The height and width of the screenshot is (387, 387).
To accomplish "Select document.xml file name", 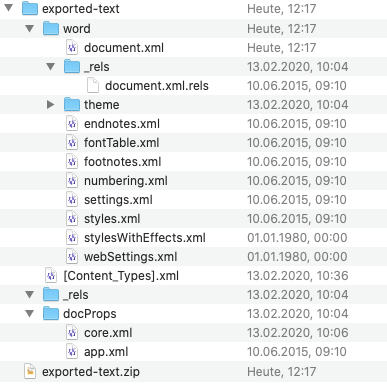I will pos(124,48).
